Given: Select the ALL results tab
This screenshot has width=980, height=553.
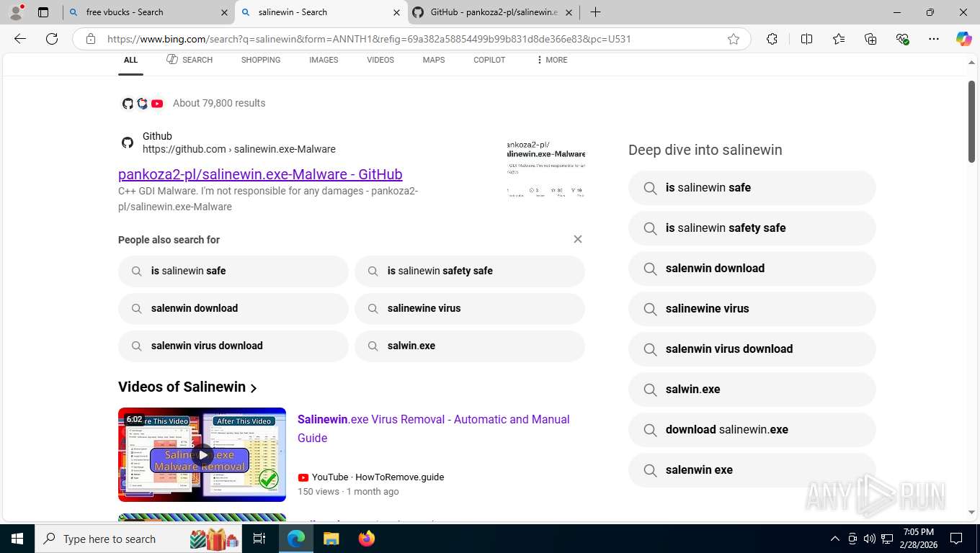Looking at the screenshot, I should (x=130, y=60).
